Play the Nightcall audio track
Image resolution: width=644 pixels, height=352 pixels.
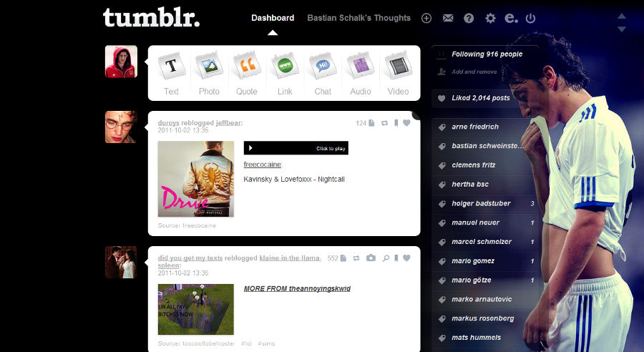click(x=296, y=148)
